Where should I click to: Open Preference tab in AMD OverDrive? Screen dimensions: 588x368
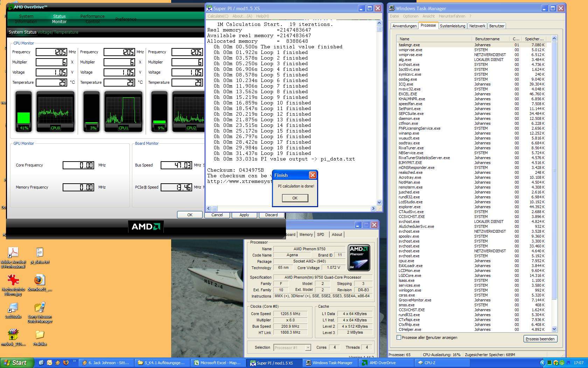coord(126,19)
